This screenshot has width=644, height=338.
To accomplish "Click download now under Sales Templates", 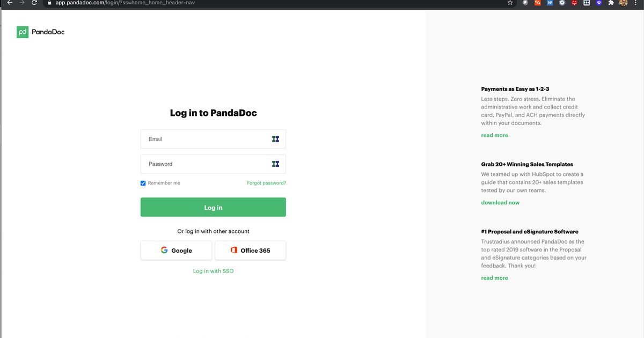I will (x=500, y=202).
